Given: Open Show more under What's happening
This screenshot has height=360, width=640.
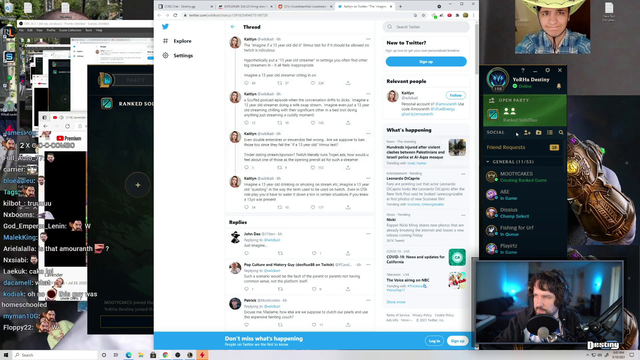Looking at the screenshot, I should (x=396, y=302).
